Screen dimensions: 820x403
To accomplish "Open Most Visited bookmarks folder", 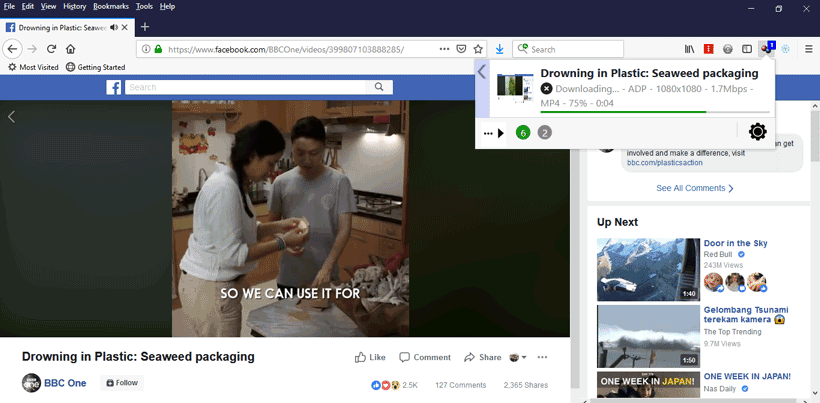I will (x=33, y=67).
